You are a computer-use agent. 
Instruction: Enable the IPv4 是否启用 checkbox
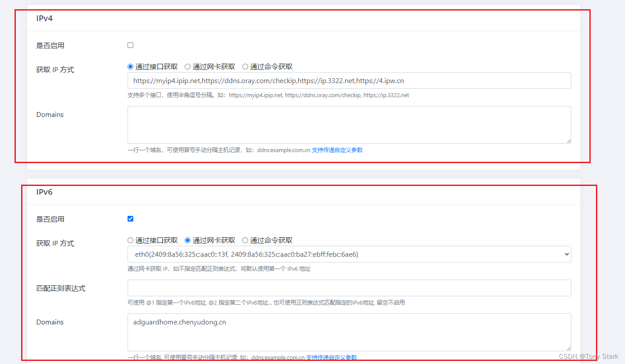click(130, 45)
